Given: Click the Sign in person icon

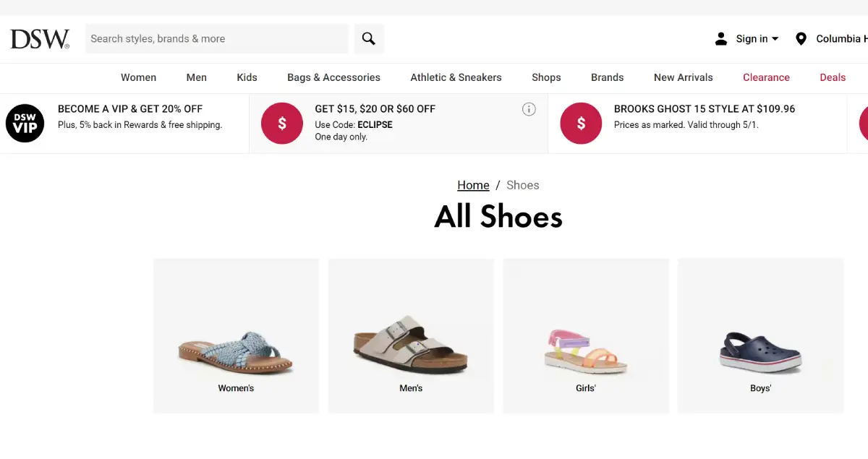Looking at the screenshot, I should (720, 38).
